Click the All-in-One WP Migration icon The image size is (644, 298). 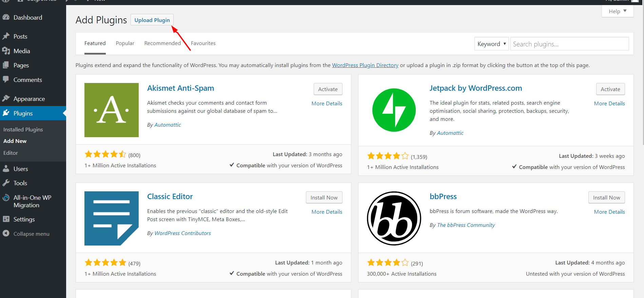(x=6, y=198)
